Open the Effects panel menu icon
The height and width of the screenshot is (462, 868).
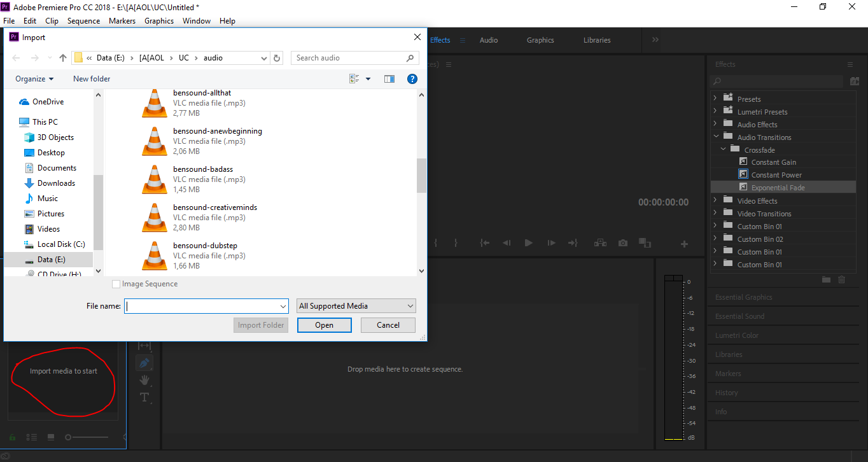tap(850, 64)
